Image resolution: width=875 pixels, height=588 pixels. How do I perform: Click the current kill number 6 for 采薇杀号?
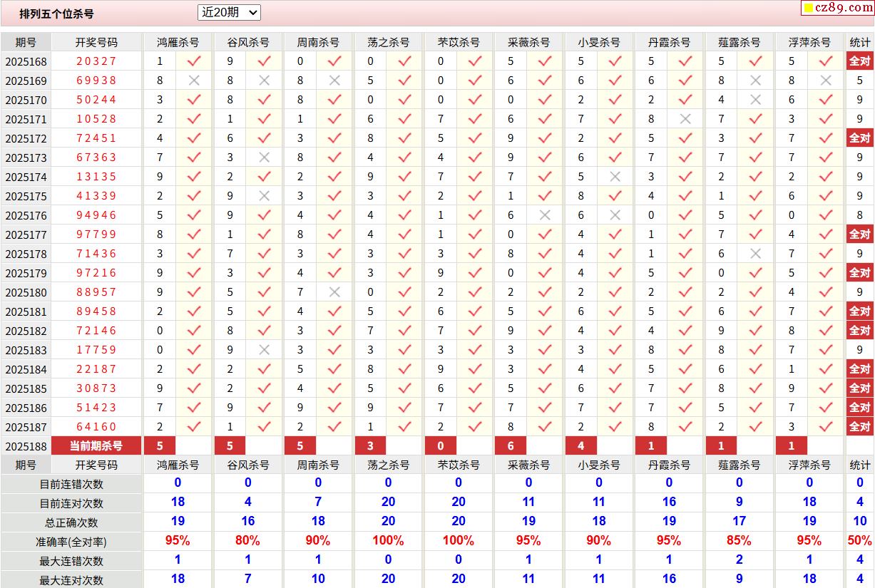point(511,446)
